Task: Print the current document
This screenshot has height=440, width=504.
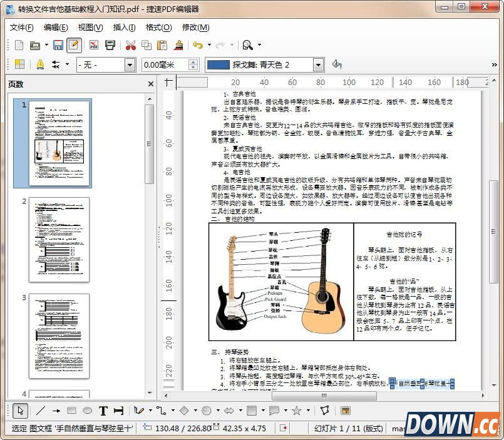Action: [110, 45]
